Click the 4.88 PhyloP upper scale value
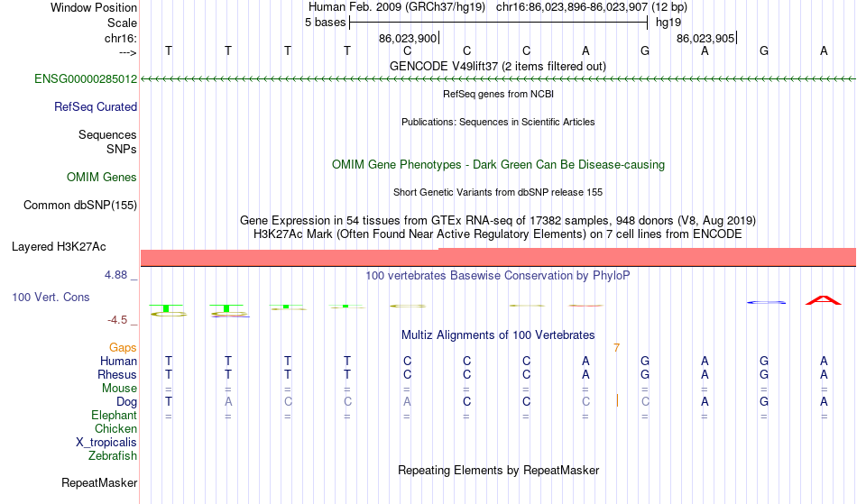857x504 pixels. coord(115,275)
